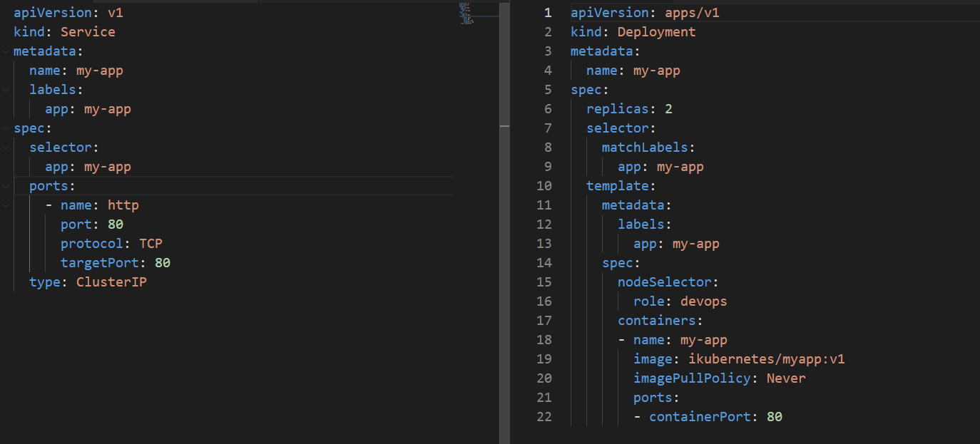Click line number 10 in Deployment gutter
Viewport: 980px width, 444px height.
pos(544,186)
